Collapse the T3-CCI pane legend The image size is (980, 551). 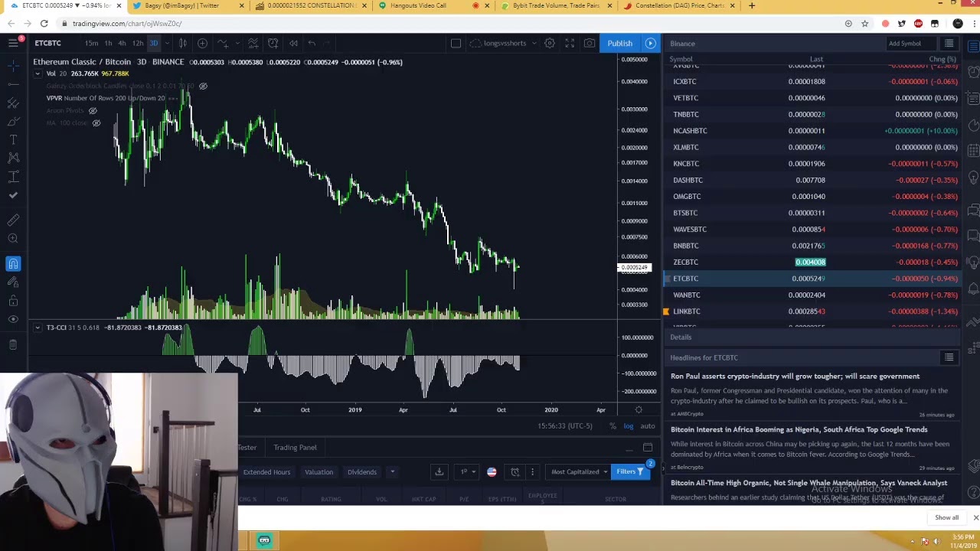37,328
